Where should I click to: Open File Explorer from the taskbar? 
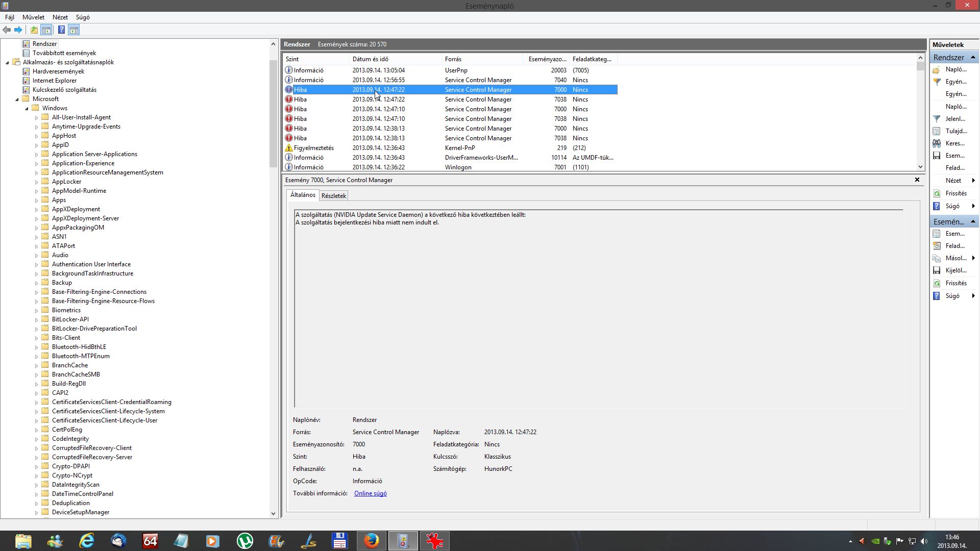[23, 541]
